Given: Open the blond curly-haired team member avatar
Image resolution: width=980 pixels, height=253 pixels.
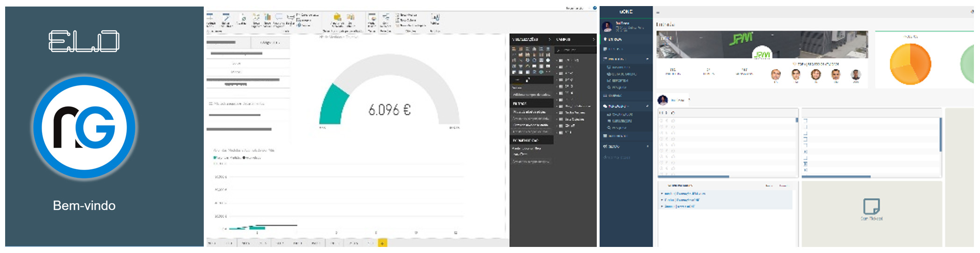Looking at the screenshot, I should [x=815, y=74].
